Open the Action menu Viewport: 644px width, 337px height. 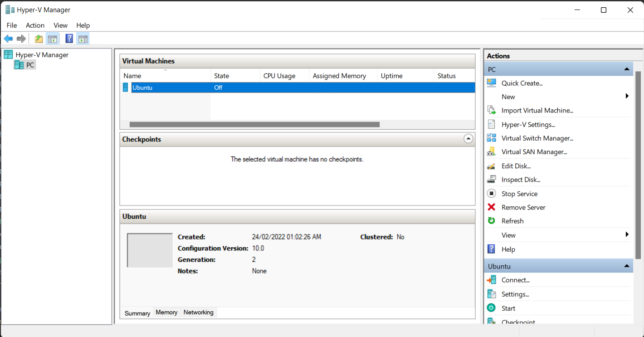tap(35, 25)
